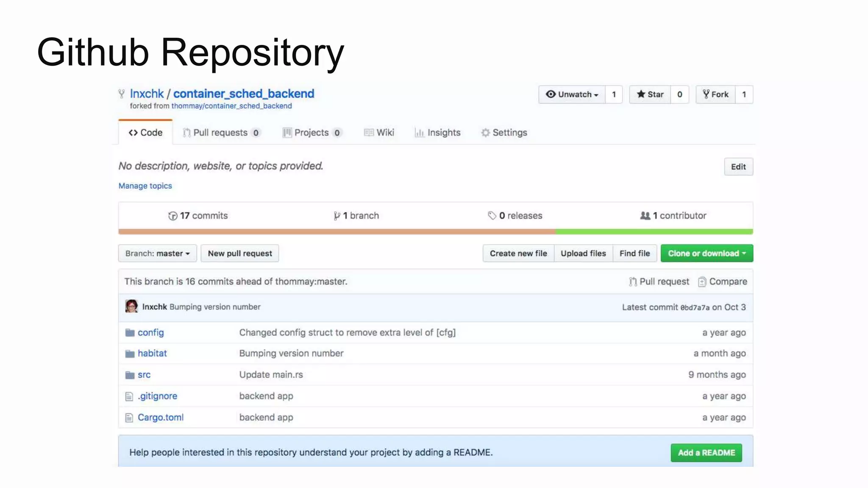Expand the Clone or download dropdown
Screen dimensions: 868x488
pyautogui.click(x=707, y=253)
